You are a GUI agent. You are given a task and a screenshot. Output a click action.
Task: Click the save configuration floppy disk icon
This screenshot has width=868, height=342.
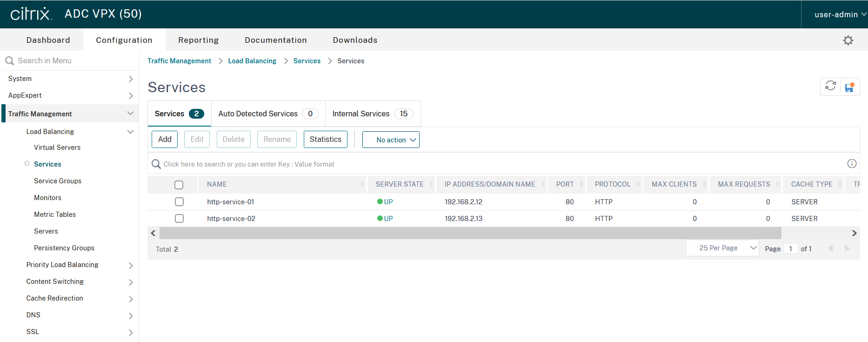pos(849,87)
